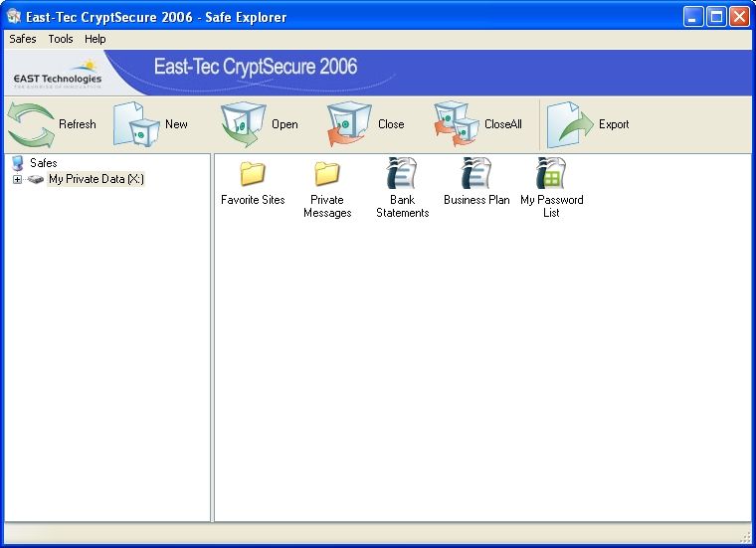The image size is (756, 548).
Task: Select the Safes root tree label
Action: 44,163
